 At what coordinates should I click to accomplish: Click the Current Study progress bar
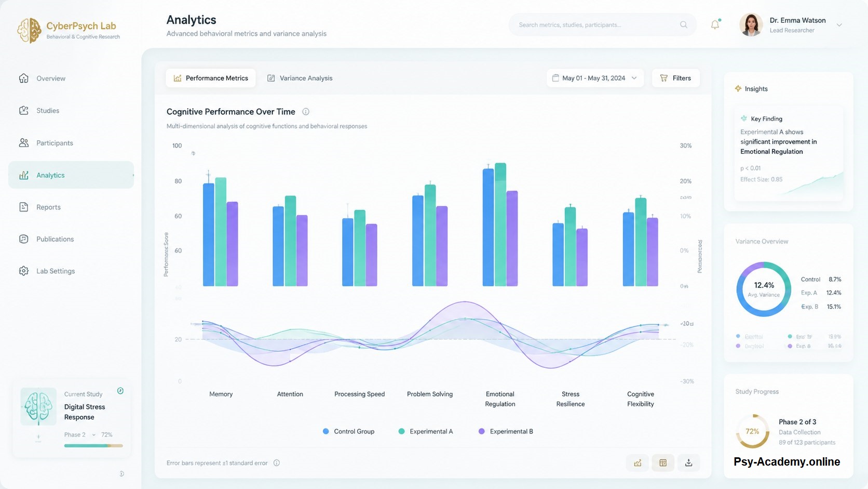93,446
